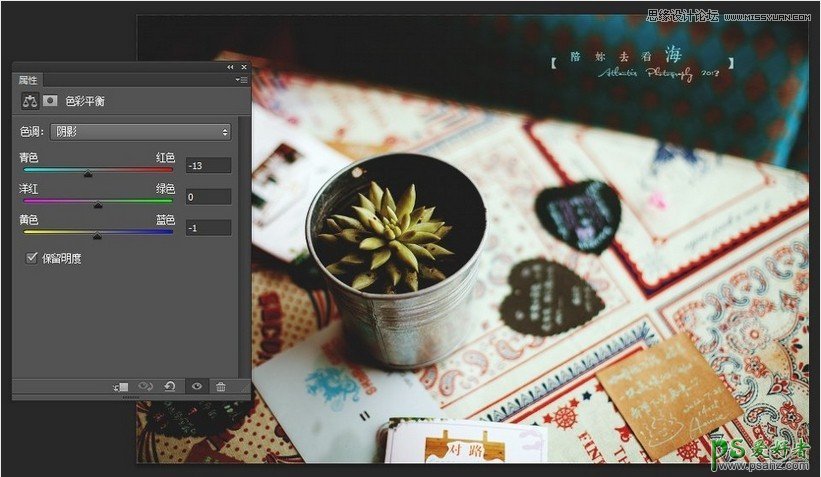Image resolution: width=821 pixels, height=477 pixels.
Task: Click the Cyan-Red slider handle
Action: click(x=88, y=174)
